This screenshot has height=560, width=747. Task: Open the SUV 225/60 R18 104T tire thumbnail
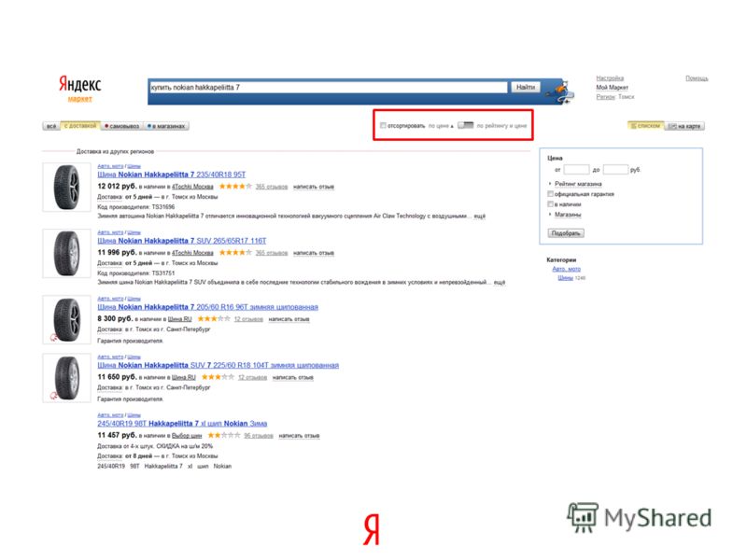pyautogui.click(x=66, y=378)
